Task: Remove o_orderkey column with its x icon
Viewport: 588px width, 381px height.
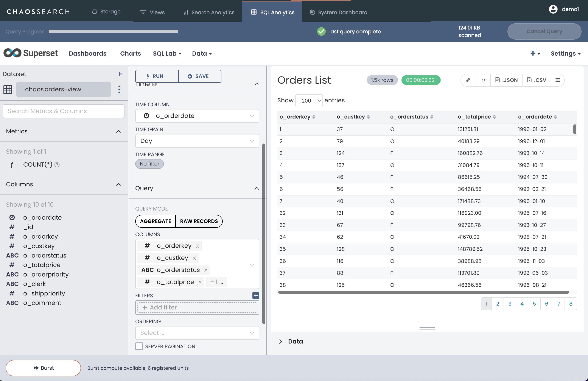Action: (197, 246)
